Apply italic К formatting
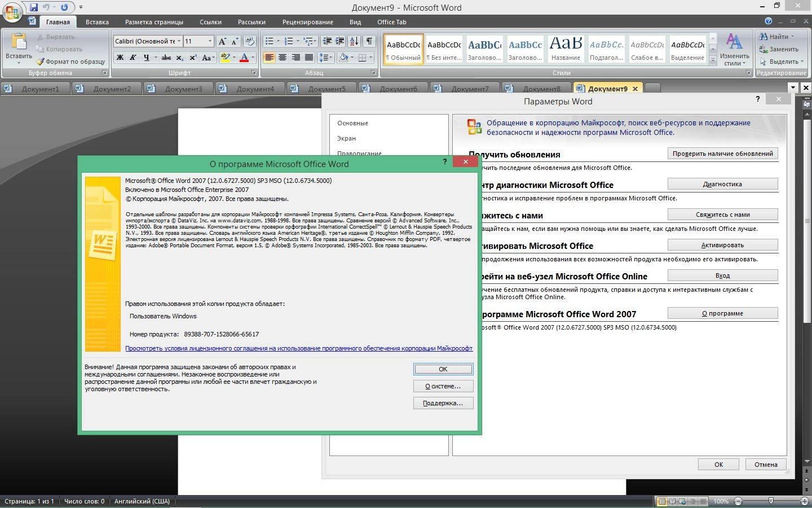 point(133,58)
